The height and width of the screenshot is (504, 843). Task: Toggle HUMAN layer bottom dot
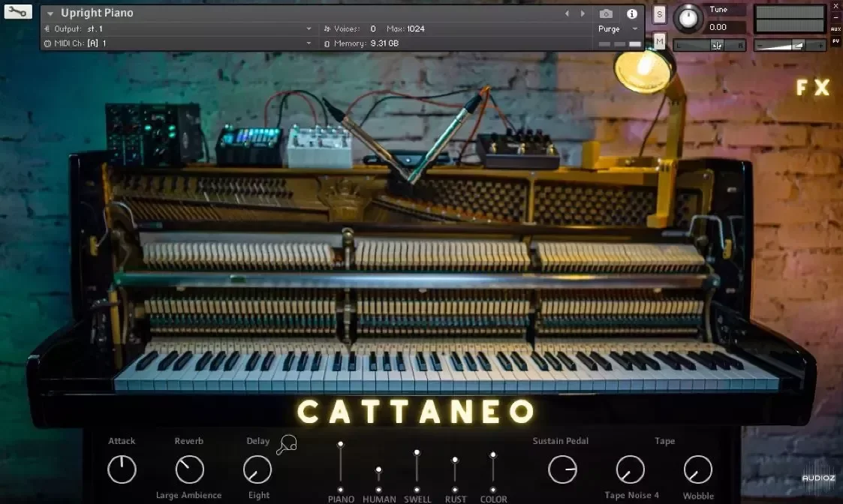378,490
